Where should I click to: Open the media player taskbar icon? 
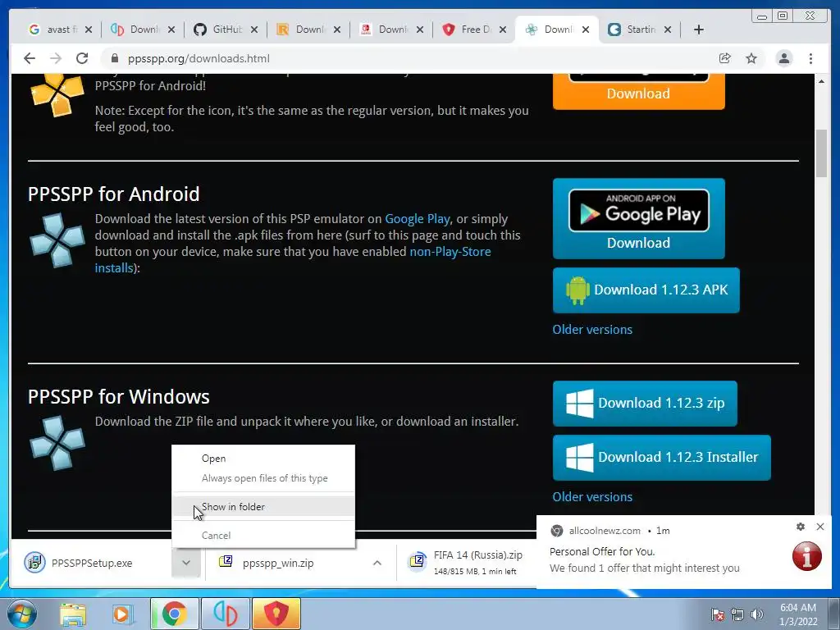121,614
